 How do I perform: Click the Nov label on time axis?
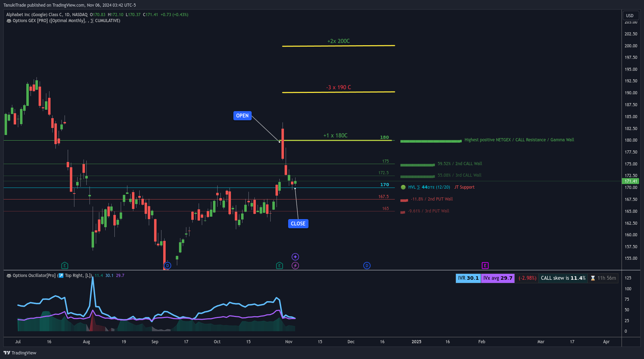[289, 342]
